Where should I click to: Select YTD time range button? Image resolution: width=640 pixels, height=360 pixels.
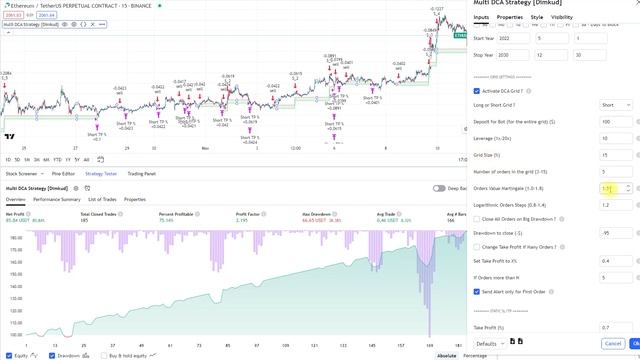tap(57, 160)
